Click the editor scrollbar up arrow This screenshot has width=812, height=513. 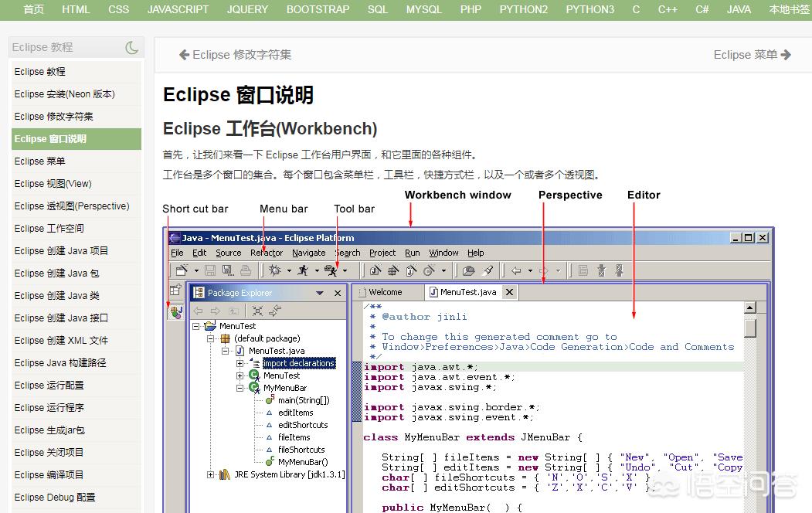point(750,308)
